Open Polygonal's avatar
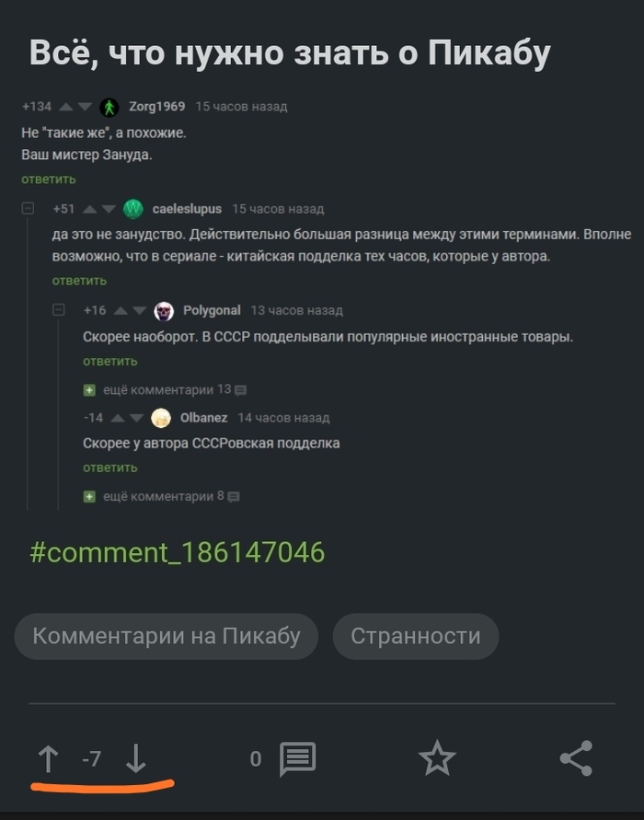 coord(164,311)
